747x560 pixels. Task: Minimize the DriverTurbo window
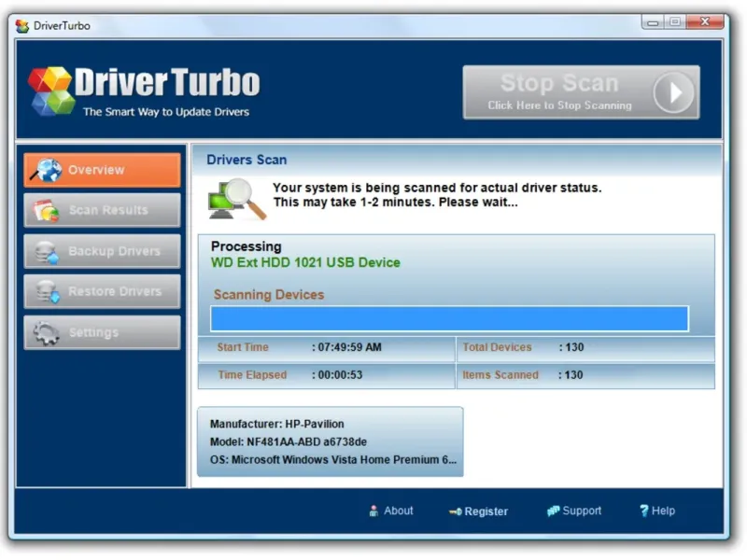[653, 21]
